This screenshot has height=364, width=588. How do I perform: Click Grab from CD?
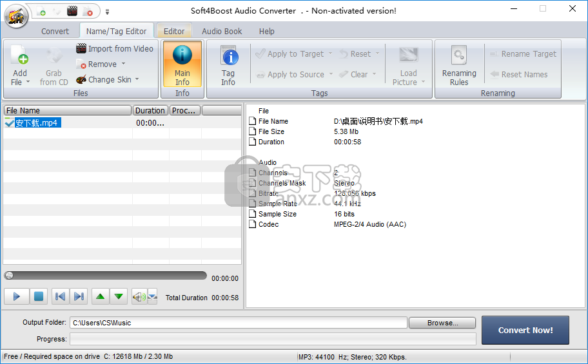pyautogui.click(x=54, y=66)
